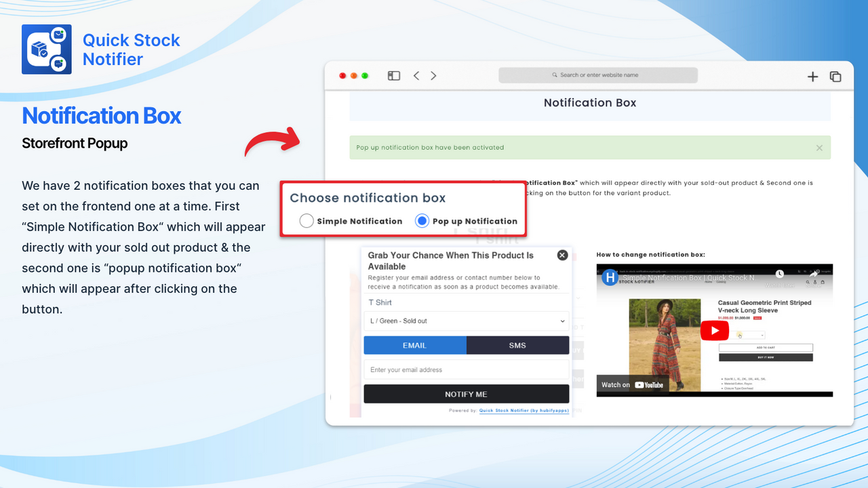The height and width of the screenshot is (488, 868).
Task: Click the browser back navigation arrow
Action: (x=416, y=75)
